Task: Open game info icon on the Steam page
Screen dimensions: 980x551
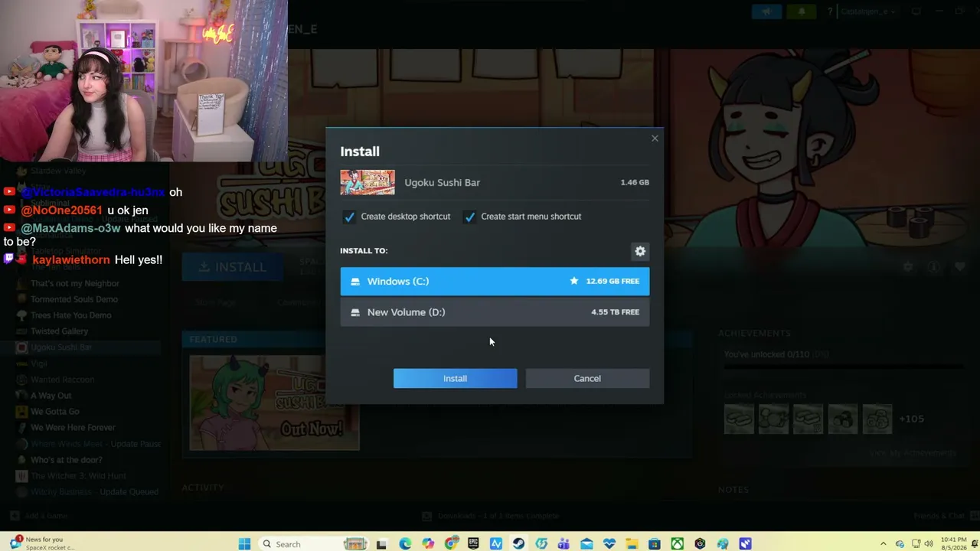Action: (933, 267)
